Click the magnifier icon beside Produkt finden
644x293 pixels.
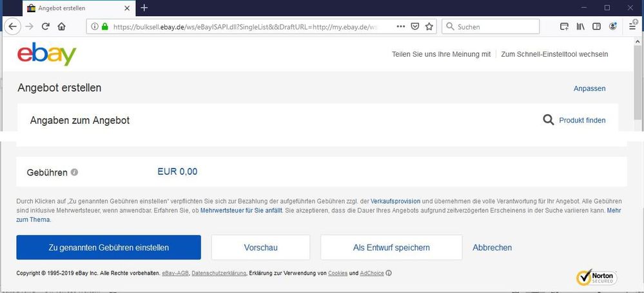point(549,120)
